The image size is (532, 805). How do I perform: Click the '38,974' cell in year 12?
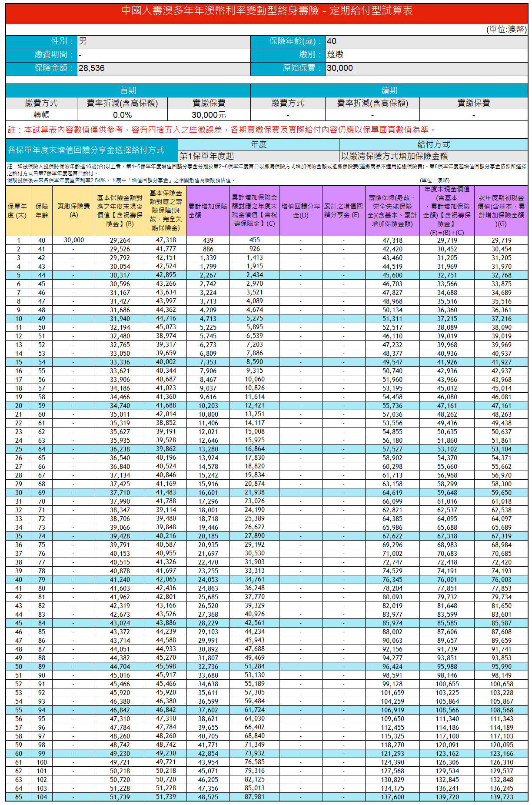point(166,336)
